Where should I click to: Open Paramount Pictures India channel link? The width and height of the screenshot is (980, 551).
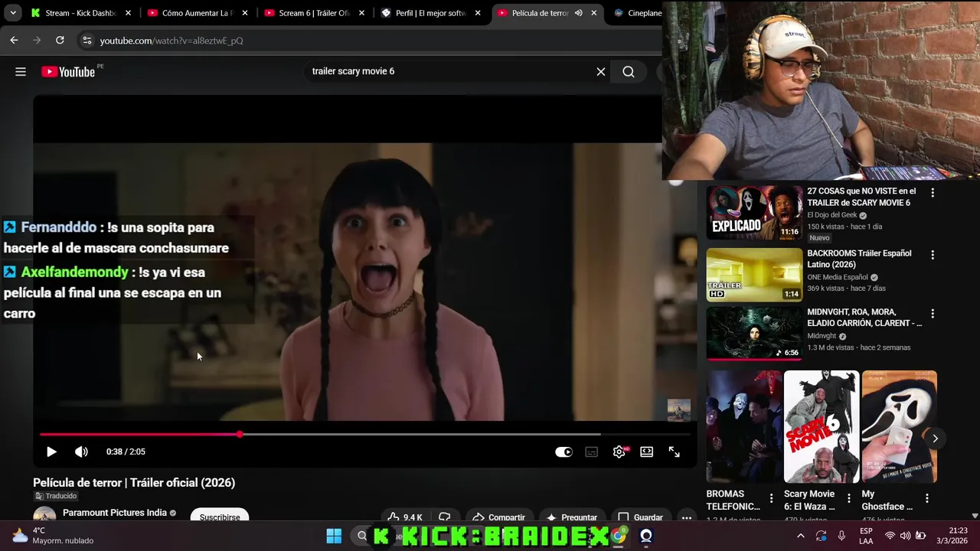pos(115,513)
